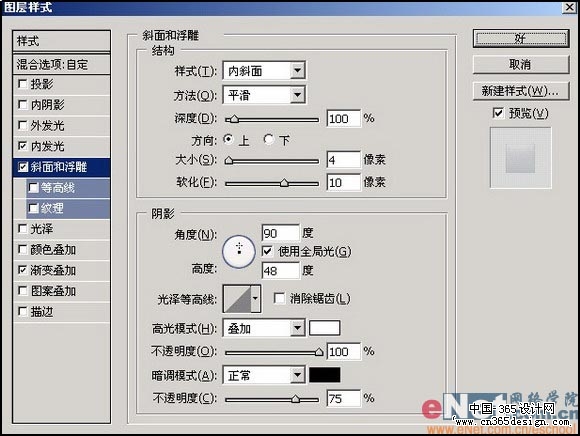Click the 大小 (Size) value input field
The width and height of the screenshot is (580, 436).
(x=344, y=160)
